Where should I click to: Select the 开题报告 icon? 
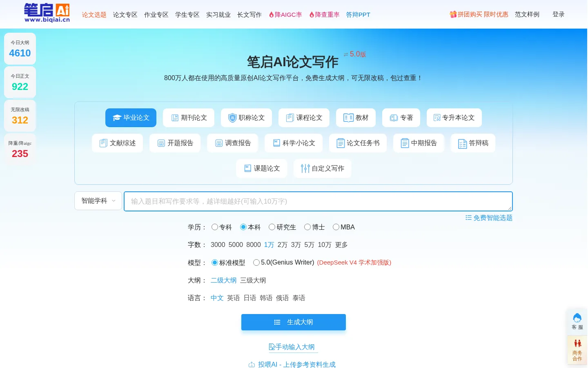[161, 143]
